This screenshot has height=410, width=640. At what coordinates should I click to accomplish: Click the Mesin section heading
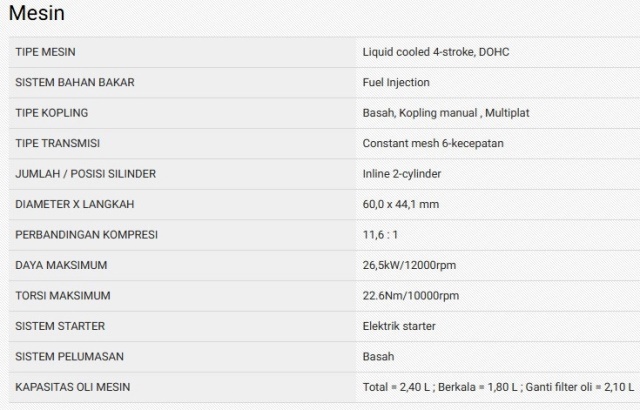coord(37,13)
